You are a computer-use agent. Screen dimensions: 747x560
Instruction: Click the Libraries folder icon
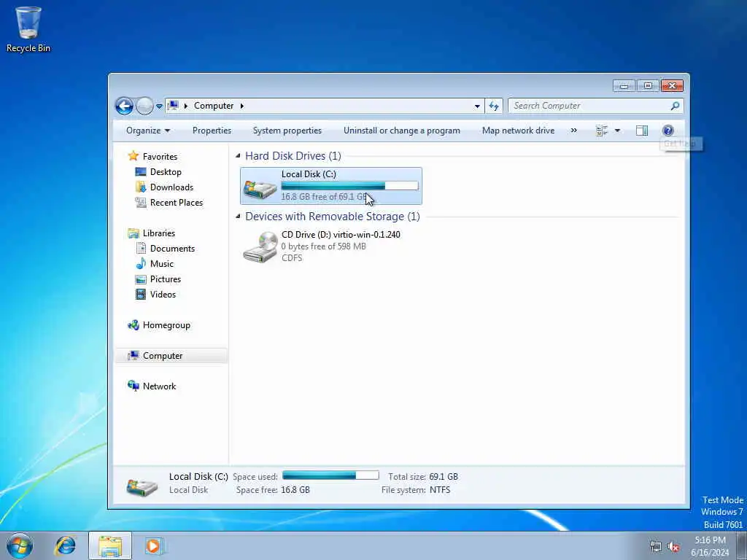coord(133,233)
